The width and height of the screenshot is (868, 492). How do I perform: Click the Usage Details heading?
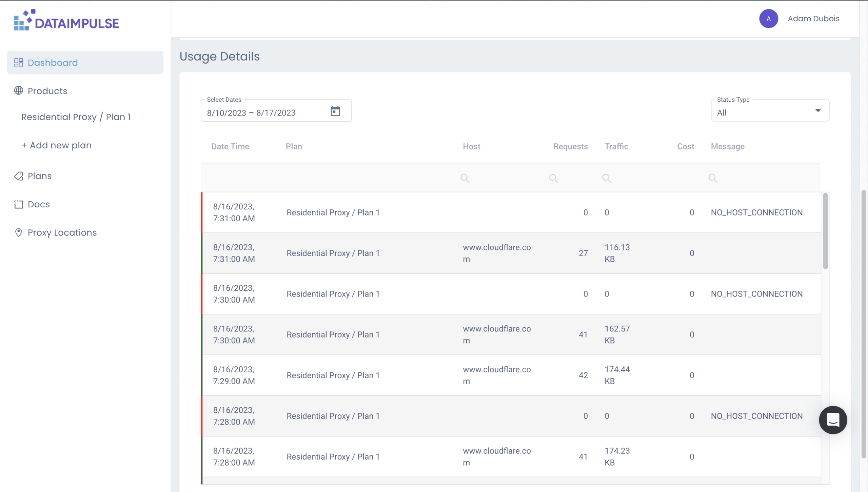click(220, 56)
